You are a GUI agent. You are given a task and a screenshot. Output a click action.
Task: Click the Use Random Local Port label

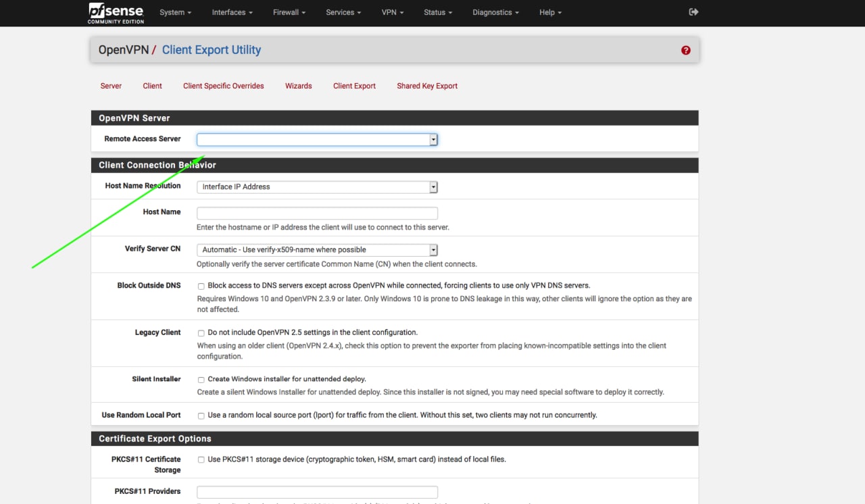point(141,415)
